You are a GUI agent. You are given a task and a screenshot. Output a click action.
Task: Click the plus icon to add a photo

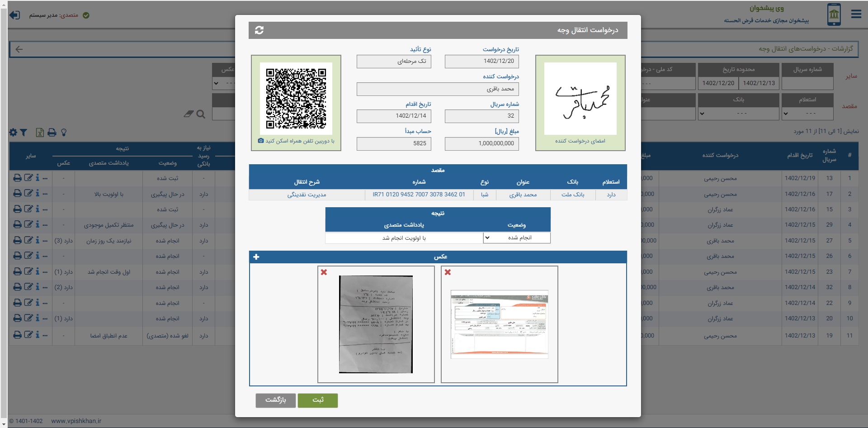tap(256, 257)
